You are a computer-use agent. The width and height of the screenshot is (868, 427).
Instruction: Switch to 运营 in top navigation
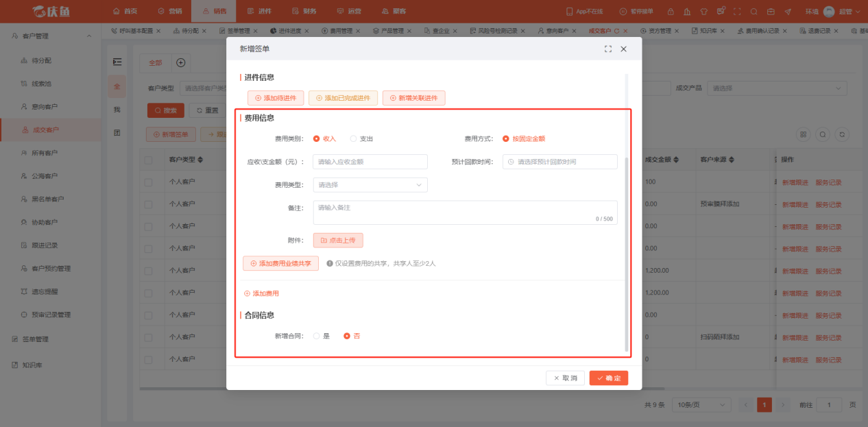[x=349, y=12]
